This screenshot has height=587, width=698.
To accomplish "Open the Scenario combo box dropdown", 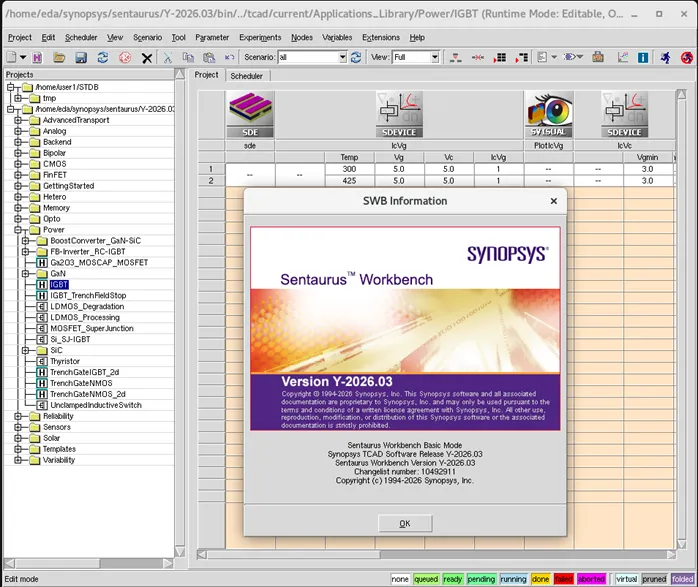I will tap(342, 57).
